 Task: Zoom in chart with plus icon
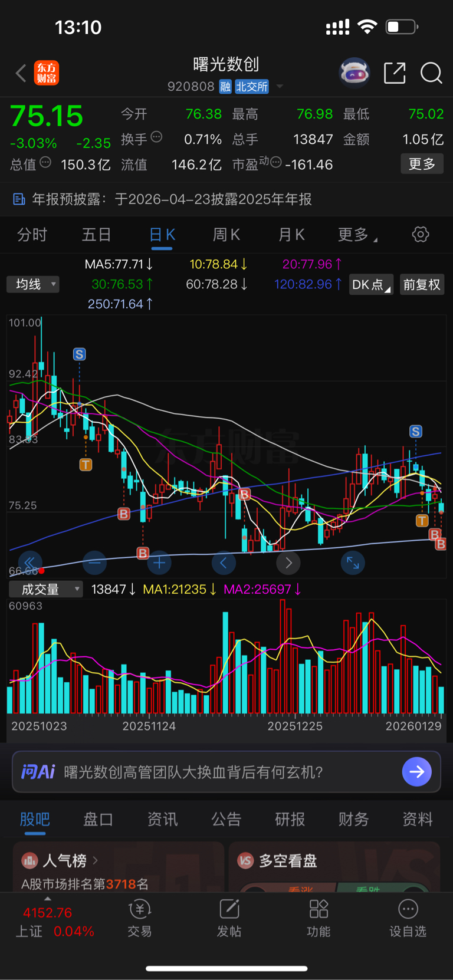pos(159,563)
